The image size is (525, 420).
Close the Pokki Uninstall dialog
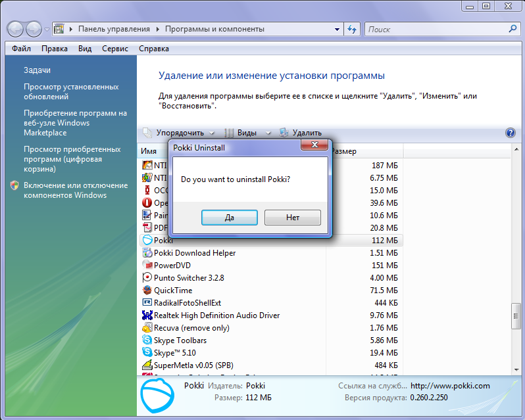coord(314,145)
